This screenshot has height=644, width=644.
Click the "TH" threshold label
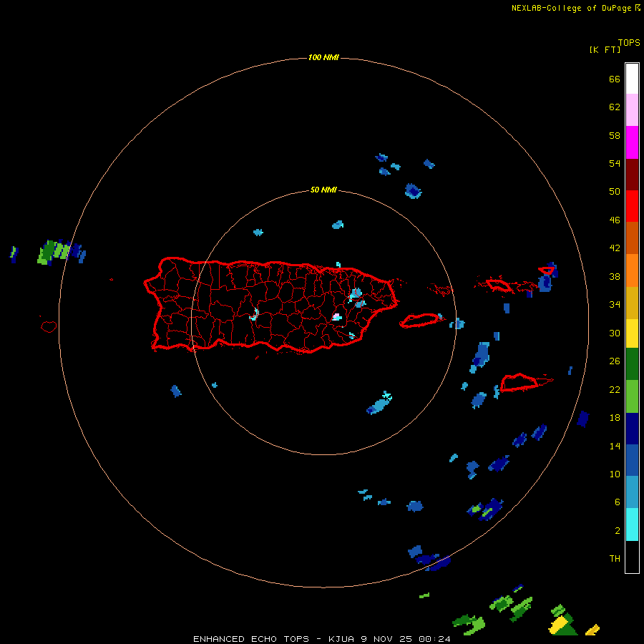tap(615, 558)
